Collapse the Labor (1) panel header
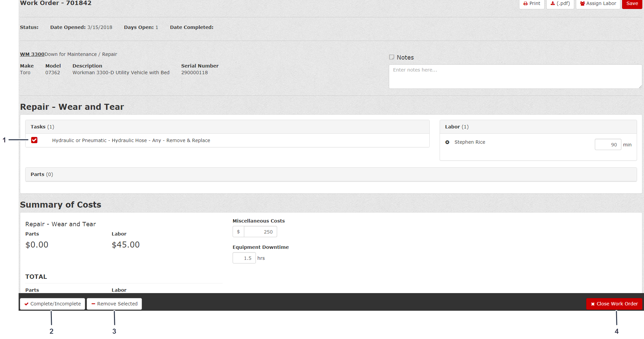The height and width of the screenshot is (339, 644). coord(538,127)
